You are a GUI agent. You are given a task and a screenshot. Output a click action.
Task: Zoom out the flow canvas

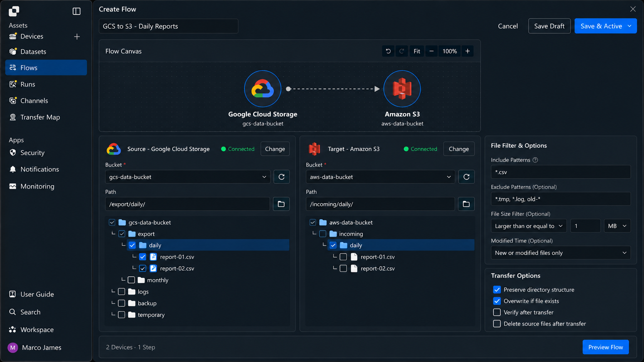tap(431, 51)
